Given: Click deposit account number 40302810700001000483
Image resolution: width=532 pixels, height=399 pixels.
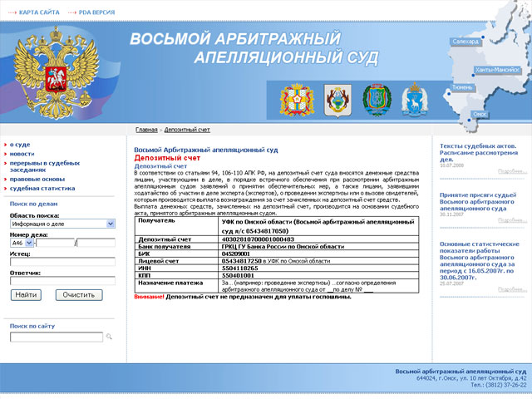Looking at the screenshot, I should point(258,239).
